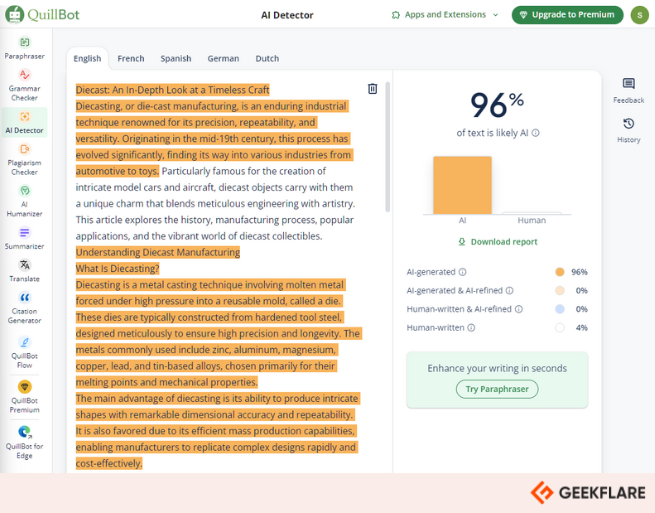Open the History panel icon
This screenshot has width=655, height=513.
[x=628, y=130]
